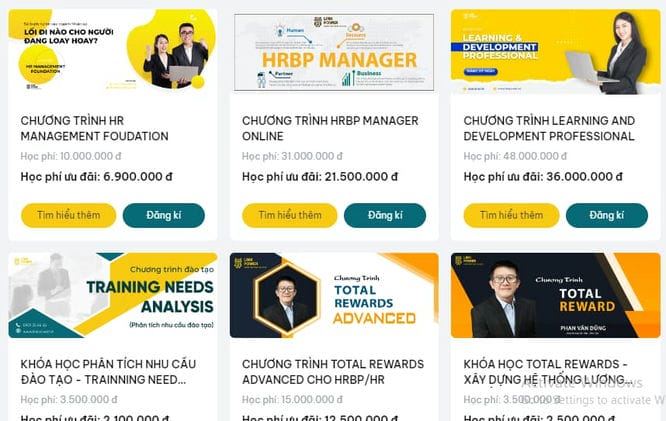Click 'Tìm hiểu thêm' for HRBP Manager Online
The image size is (666, 421).
pyautogui.click(x=290, y=215)
